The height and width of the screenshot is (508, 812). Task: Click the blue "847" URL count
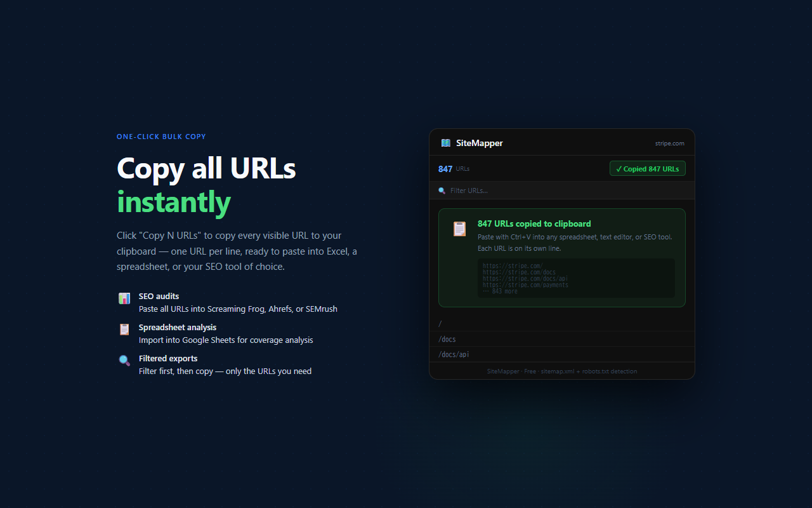(x=445, y=169)
